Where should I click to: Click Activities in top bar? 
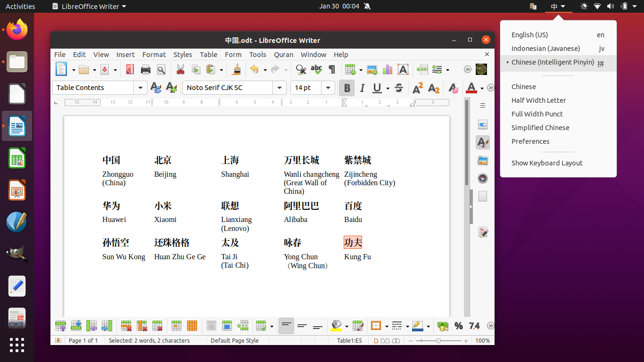20,6
